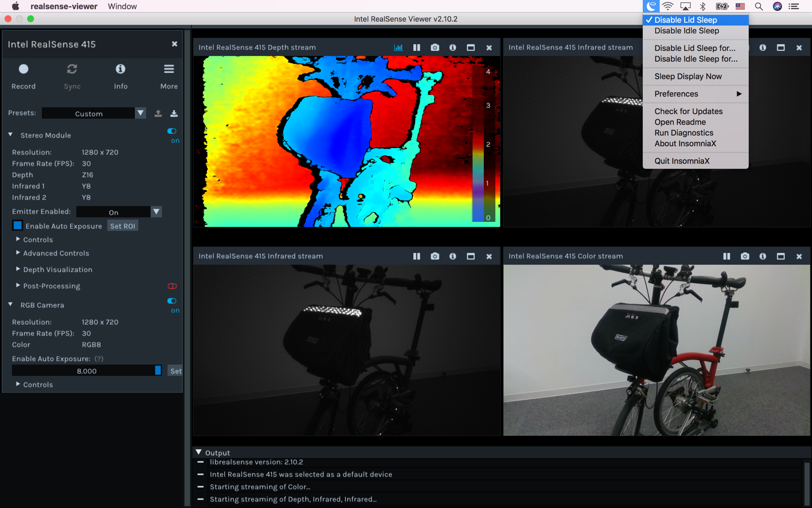This screenshot has height=508, width=812.
Task: Open the Info icon for RealSense 415
Action: point(120,69)
